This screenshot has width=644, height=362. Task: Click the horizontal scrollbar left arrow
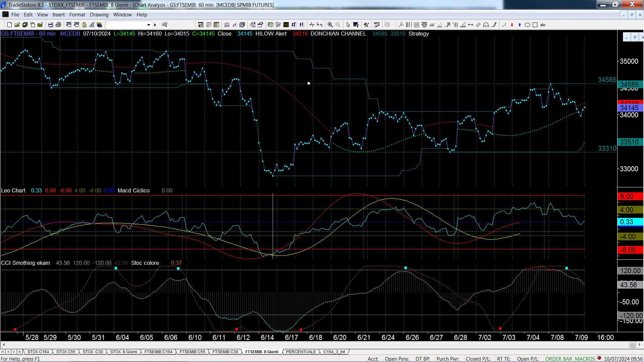coord(4,345)
